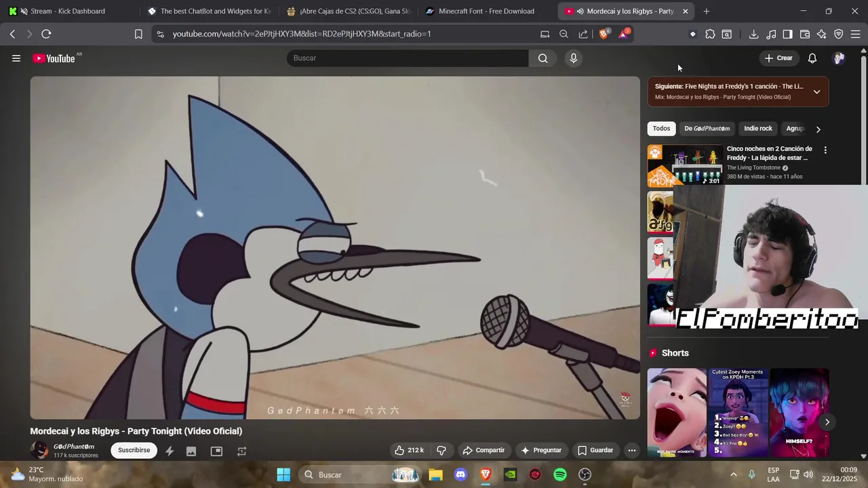Open the GødPhantøm channel avatar

pyautogui.click(x=40, y=450)
